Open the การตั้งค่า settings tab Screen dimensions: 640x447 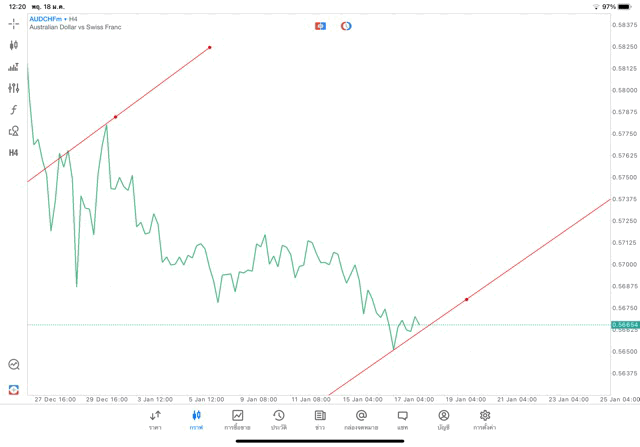click(x=485, y=419)
